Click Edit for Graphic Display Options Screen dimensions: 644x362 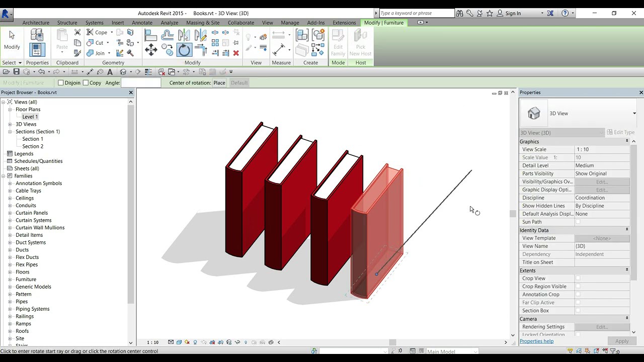(602, 190)
